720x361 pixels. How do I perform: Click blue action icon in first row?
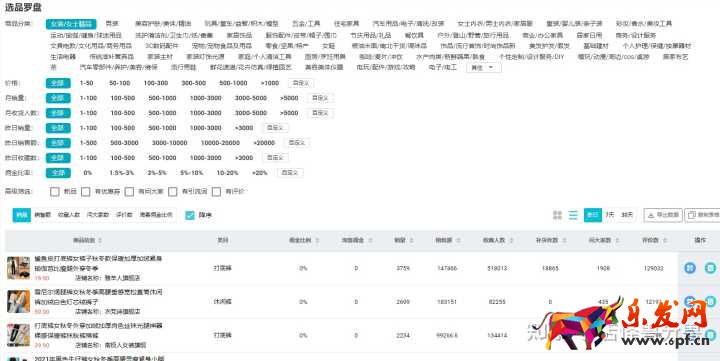[x=690, y=268]
